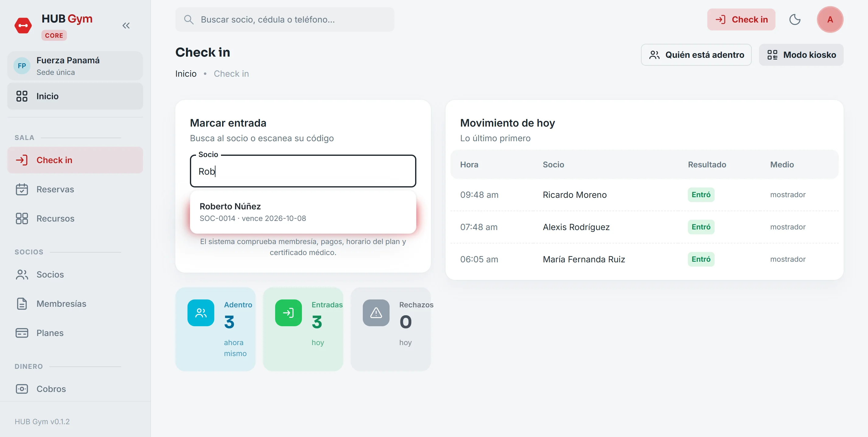Viewport: 868px width, 437px height.
Task: Click "Alexis Rodríguez" row name
Action: point(576,227)
